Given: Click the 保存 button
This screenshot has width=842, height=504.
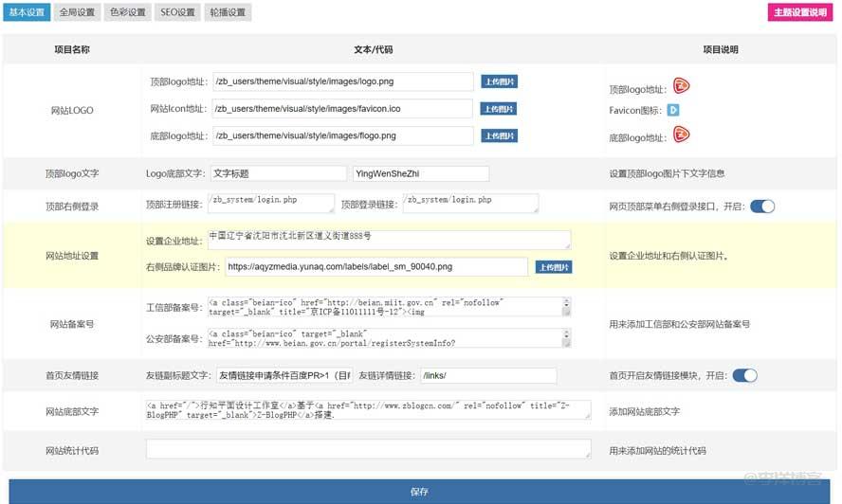Looking at the screenshot, I should (x=420, y=492).
